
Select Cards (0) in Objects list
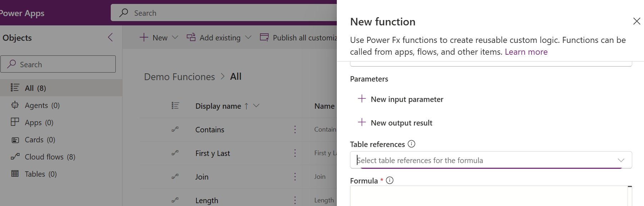[x=61, y=139]
